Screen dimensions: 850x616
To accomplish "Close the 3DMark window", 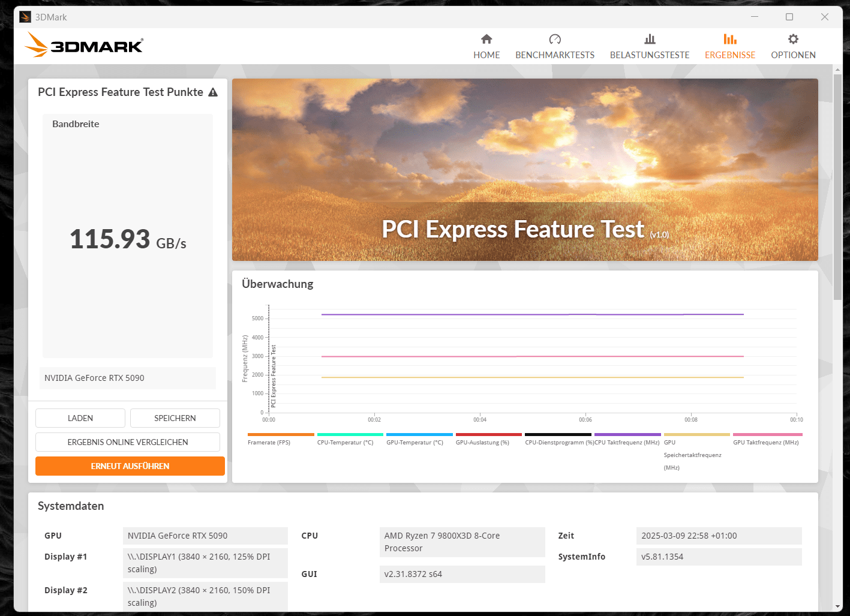I will [825, 17].
